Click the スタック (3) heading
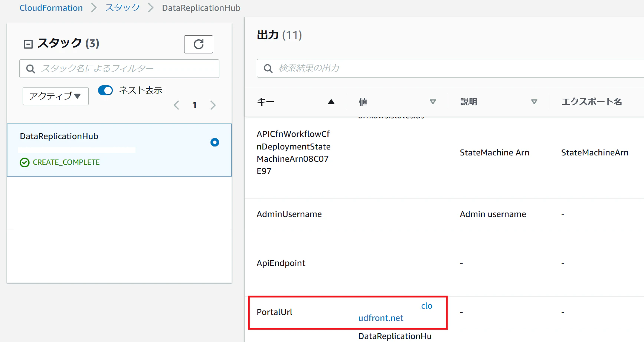 coord(68,43)
